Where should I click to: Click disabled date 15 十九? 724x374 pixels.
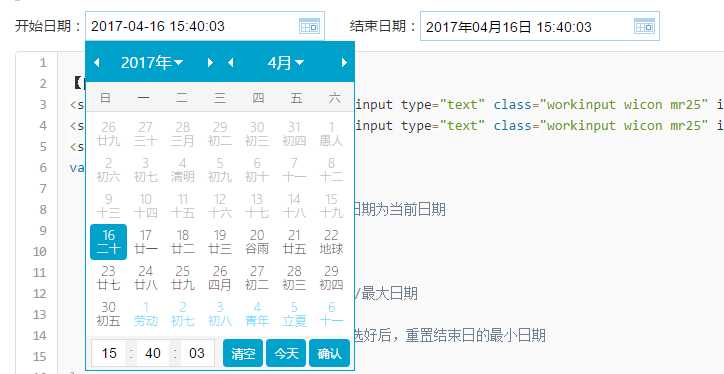(x=331, y=206)
